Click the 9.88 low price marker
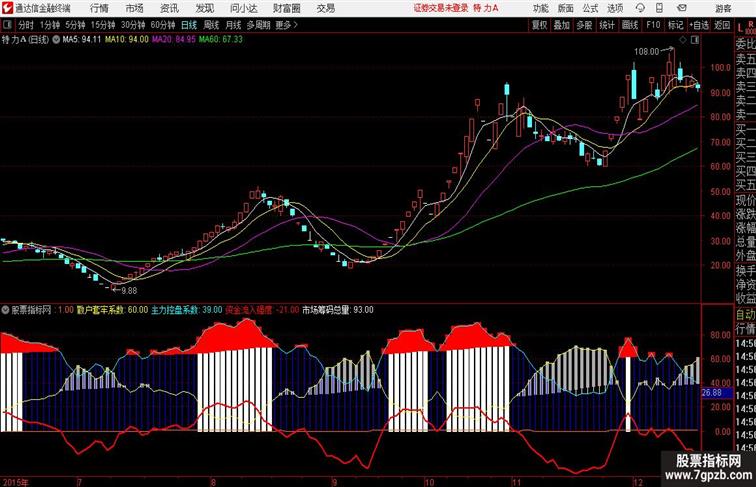Image resolution: width=756 pixels, height=487 pixels. pos(129,291)
